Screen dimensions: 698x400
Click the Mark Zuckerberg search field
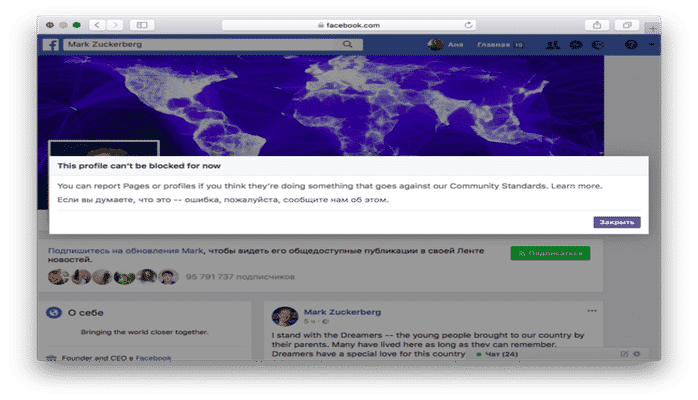213,44
